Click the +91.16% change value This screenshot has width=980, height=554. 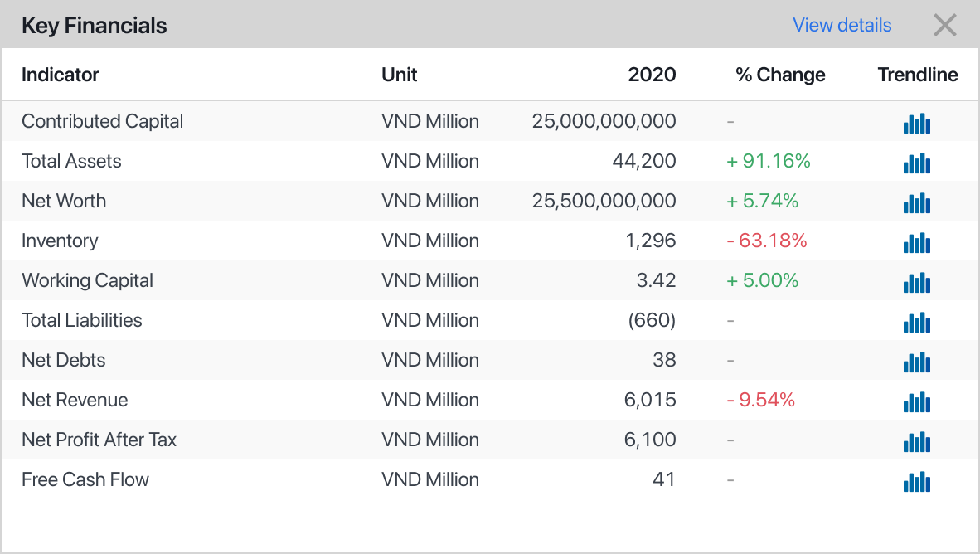click(x=769, y=161)
